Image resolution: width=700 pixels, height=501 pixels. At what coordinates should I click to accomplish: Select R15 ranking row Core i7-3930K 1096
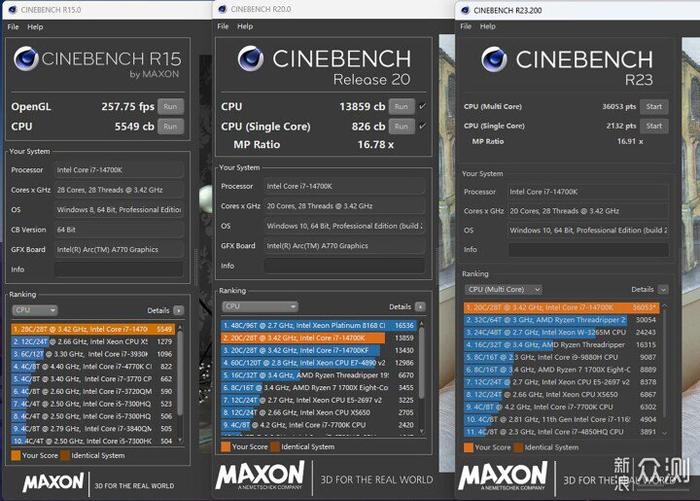[93, 354]
